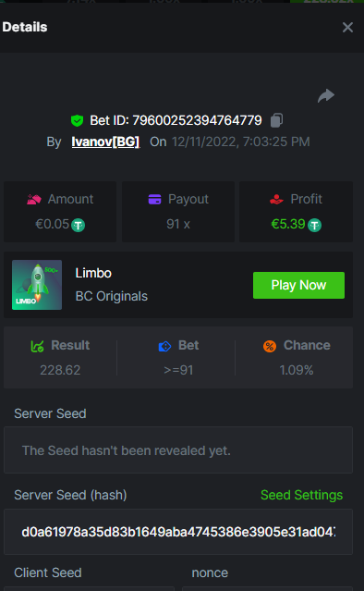Click the Tether coin icon beside the €0.05 amount

tap(79, 226)
